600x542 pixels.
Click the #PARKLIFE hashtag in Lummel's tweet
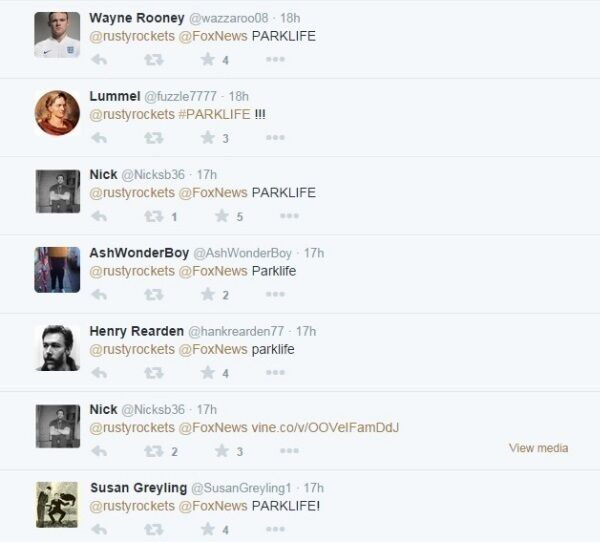click(x=214, y=114)
